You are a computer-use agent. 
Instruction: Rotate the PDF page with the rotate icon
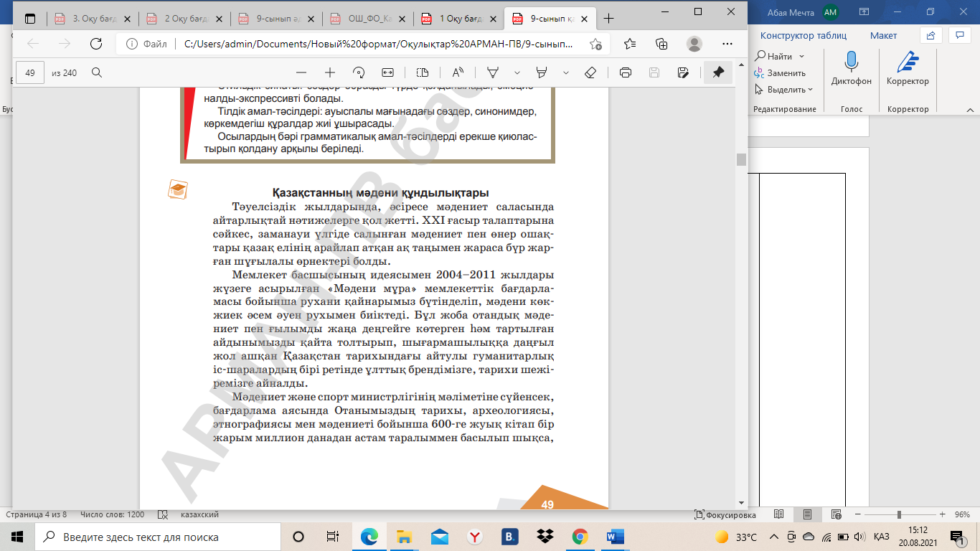359,72
